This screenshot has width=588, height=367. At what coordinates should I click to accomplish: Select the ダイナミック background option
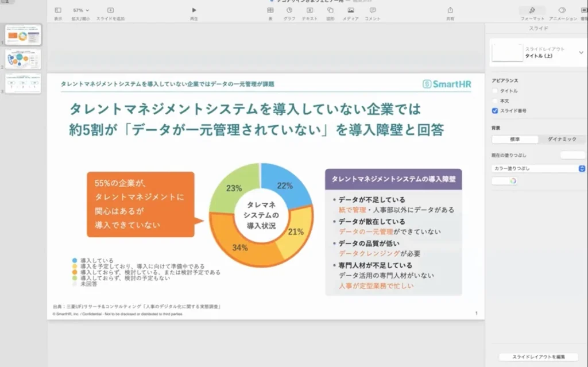coord(562,139)
